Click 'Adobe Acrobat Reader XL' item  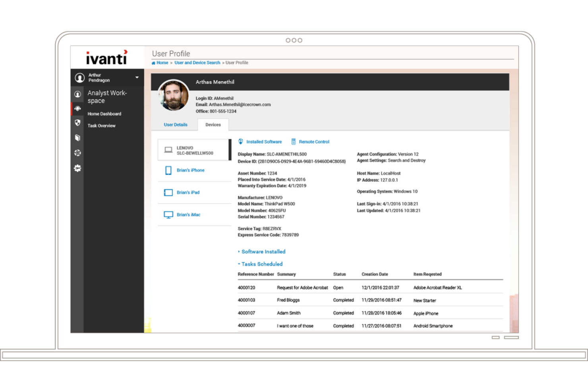tap(437, 288)
